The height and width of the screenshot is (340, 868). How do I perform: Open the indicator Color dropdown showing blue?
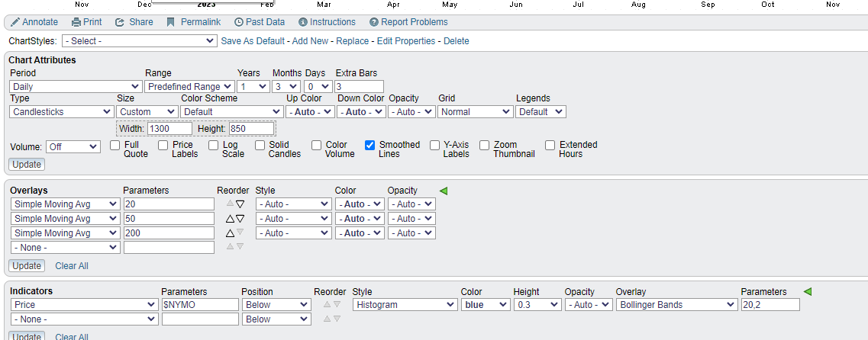click(486, 305)
